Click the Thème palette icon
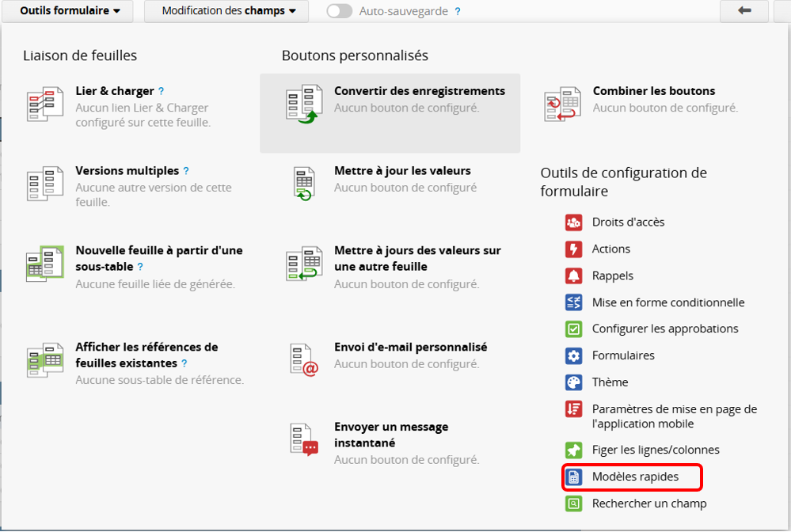This screenshot has height=532, width=791. (574, 382)
